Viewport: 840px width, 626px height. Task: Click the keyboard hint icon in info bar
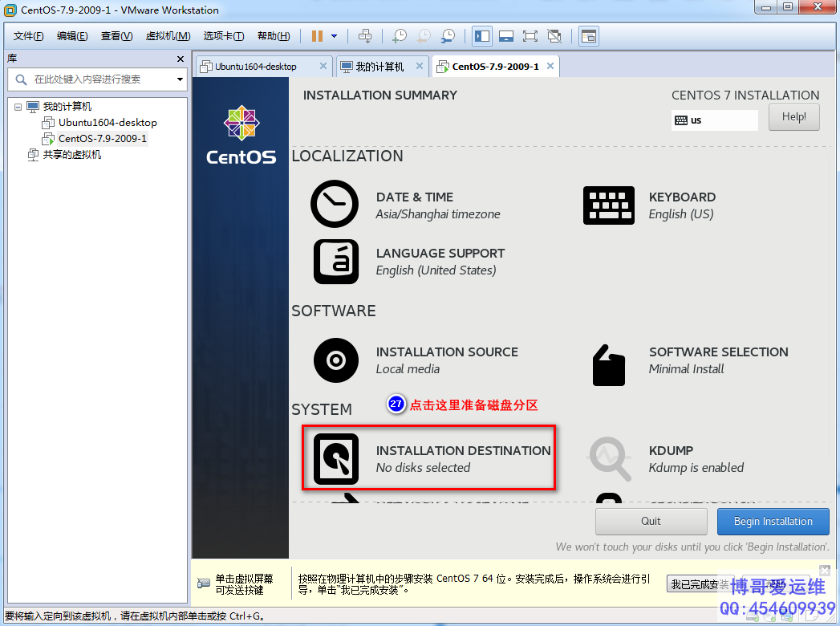pyautogui.click(x=204, y=583)
